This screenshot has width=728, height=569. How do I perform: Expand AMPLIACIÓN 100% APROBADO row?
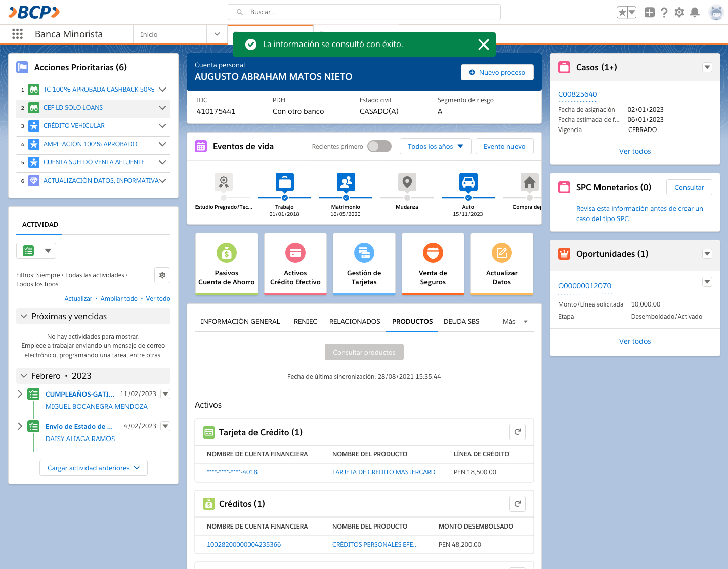click(162, 144)
